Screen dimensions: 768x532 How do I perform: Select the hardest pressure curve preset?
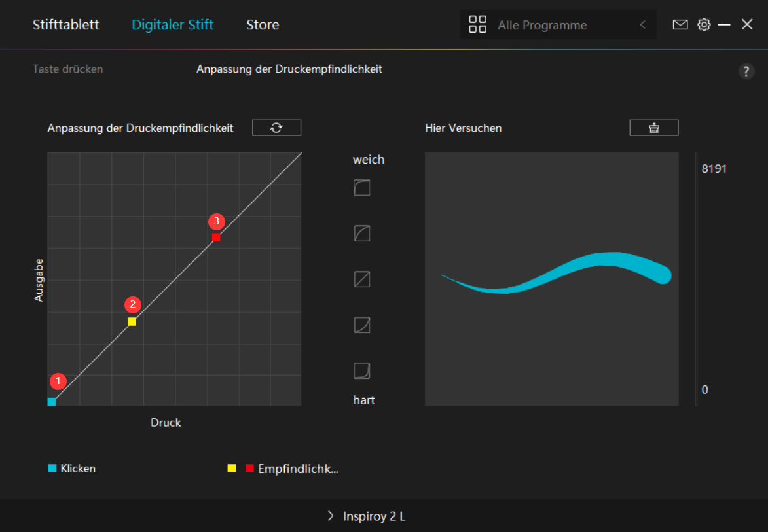point(362,371)
